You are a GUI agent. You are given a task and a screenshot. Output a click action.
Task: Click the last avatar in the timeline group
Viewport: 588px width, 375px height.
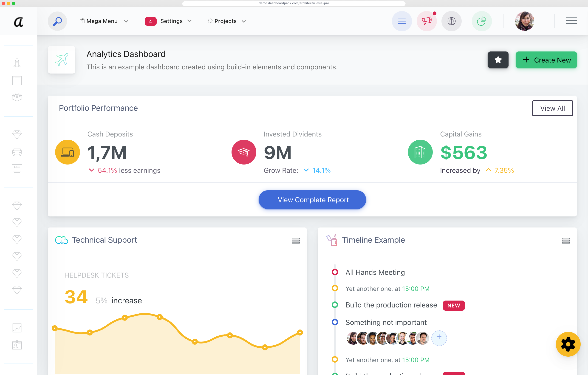(423, 338)
